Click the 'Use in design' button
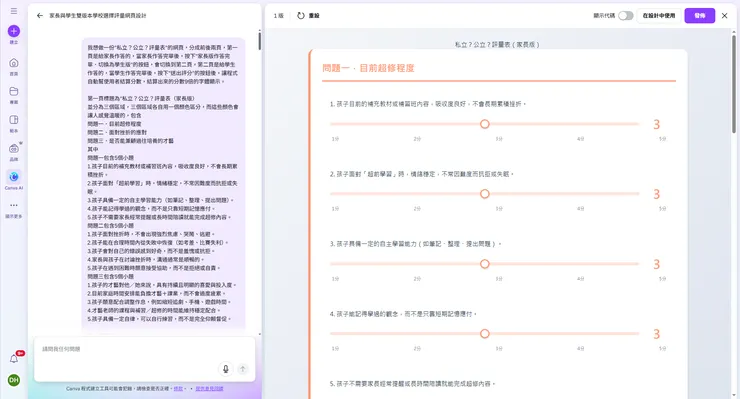 click(x=659, y=16)
